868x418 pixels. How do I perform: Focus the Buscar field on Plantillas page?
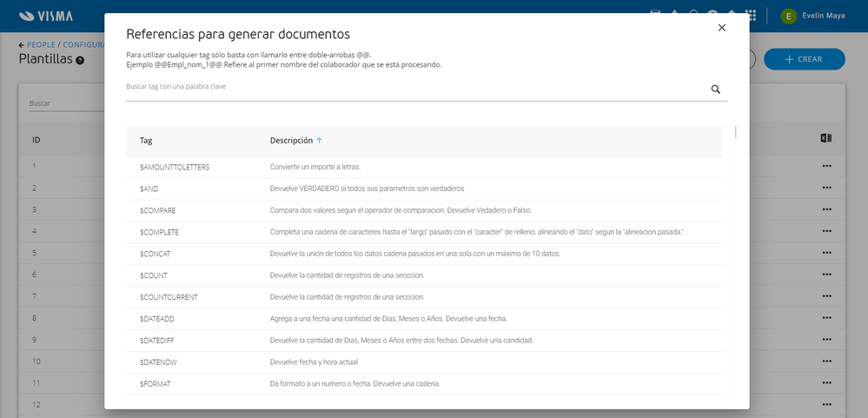[66, 103]
